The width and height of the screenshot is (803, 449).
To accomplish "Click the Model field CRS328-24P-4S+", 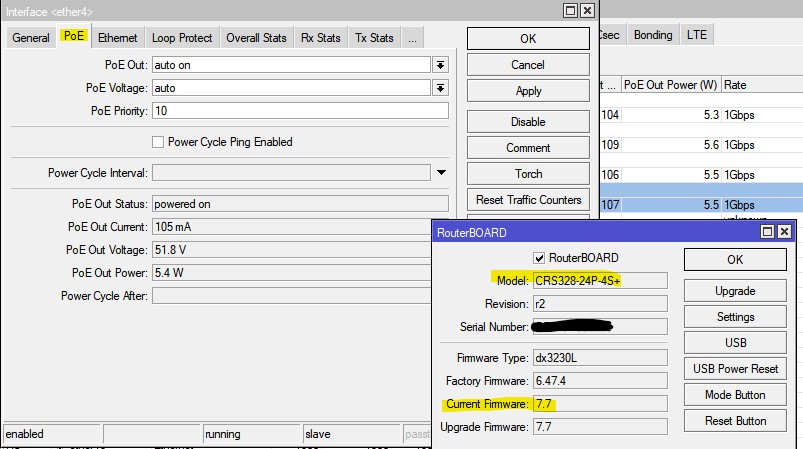I will tap(600, 281).
